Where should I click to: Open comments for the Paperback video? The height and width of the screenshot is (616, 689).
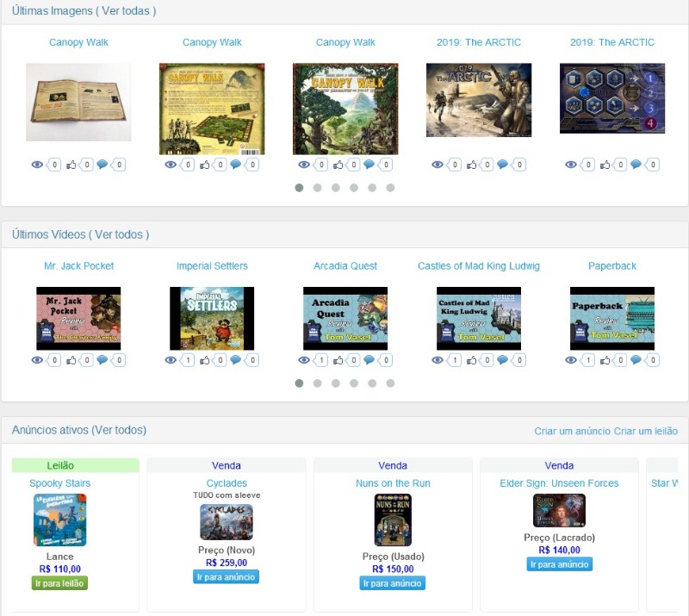coord(636,360)
